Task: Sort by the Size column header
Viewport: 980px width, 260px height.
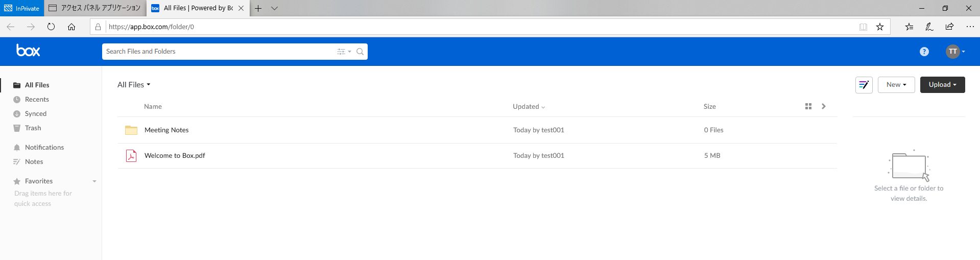Action: click(x=709, y=107)
